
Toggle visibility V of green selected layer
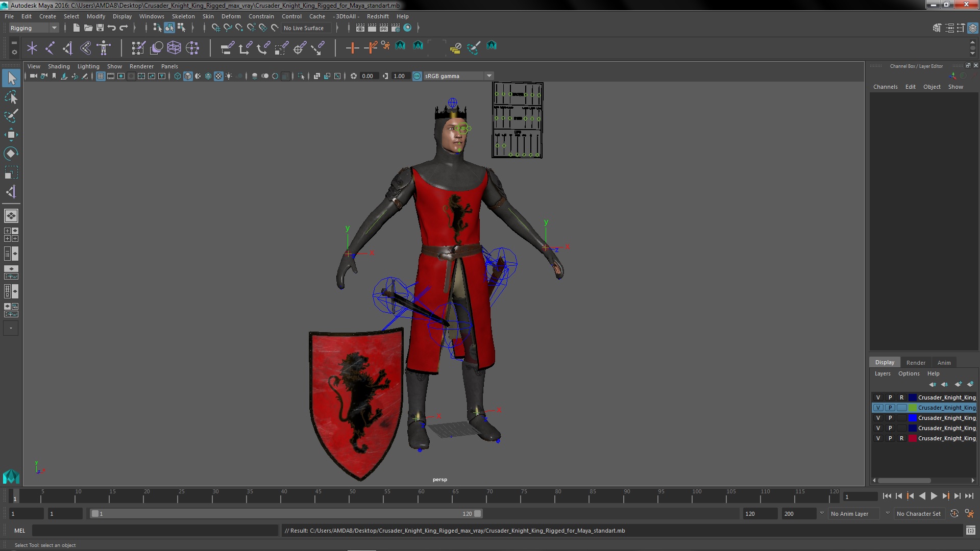click(x=878, y=408)
